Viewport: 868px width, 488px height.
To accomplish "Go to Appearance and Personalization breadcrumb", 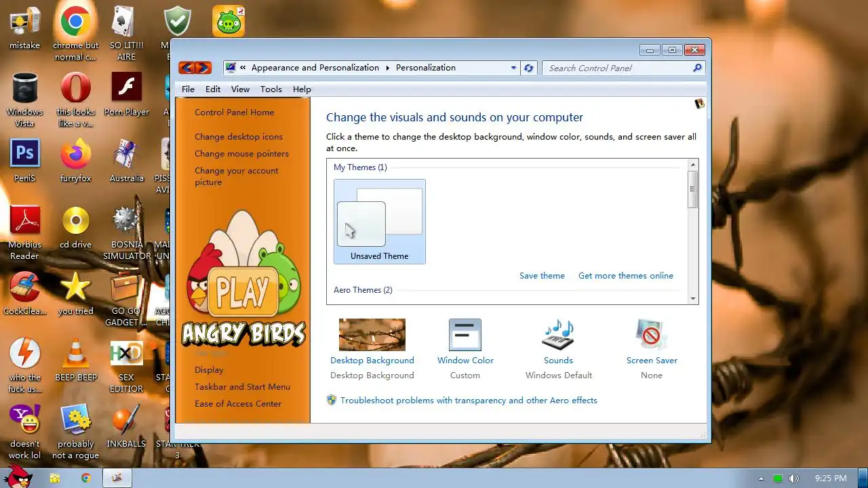I will 315,68.
